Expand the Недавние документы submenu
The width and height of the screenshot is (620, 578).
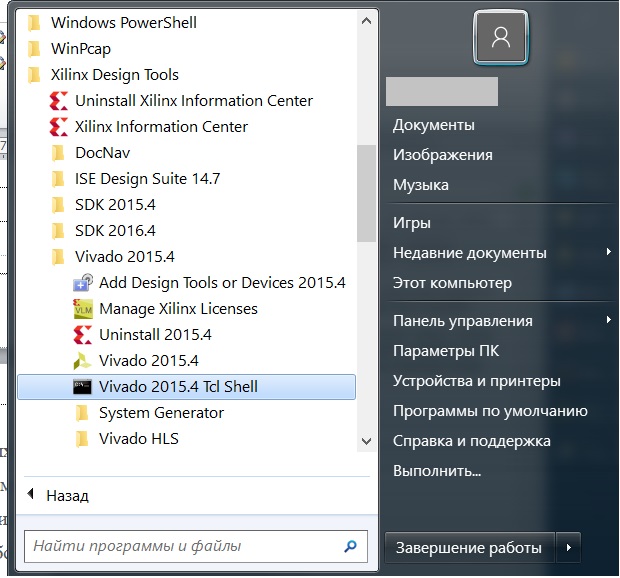[608, 253]
